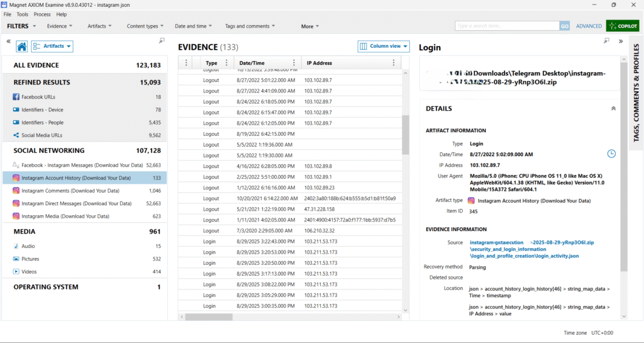Show Videos media artifacts
This screenshot has width=644, height=343.
pyautogui.click(x=85, y=271)
